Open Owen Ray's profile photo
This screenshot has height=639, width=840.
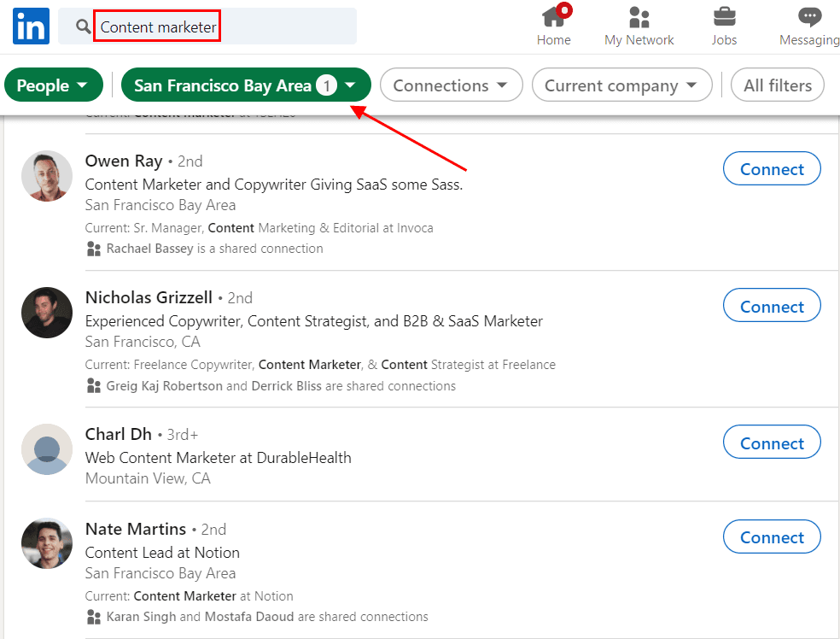(47, 176)
